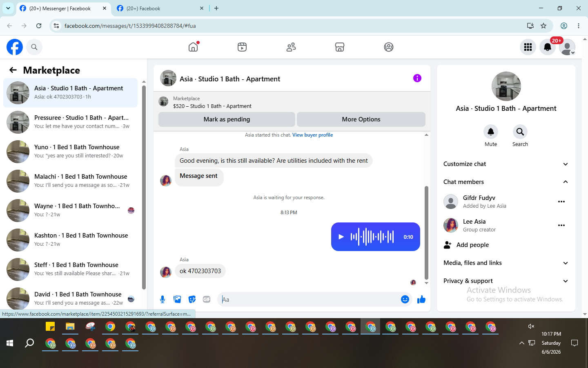The image size is (588, 368).
Task: Send a thumbs up like
Action: [421, 299]
